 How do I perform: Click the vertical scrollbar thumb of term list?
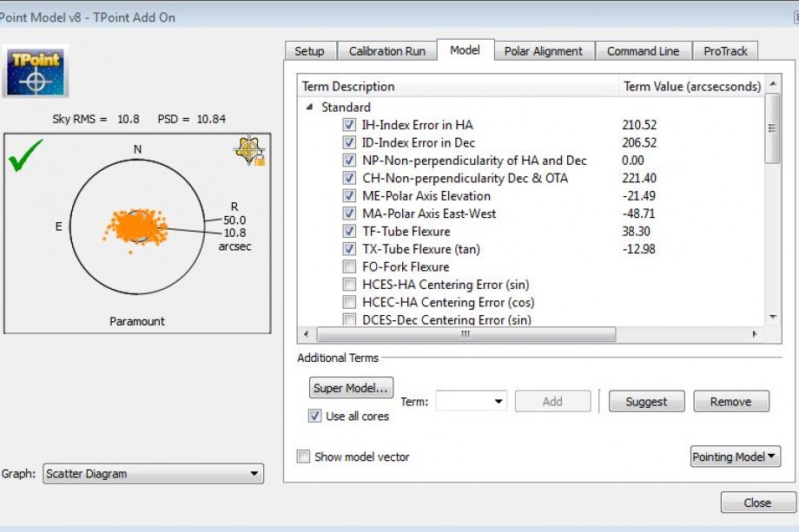click(x=773, y=128)
